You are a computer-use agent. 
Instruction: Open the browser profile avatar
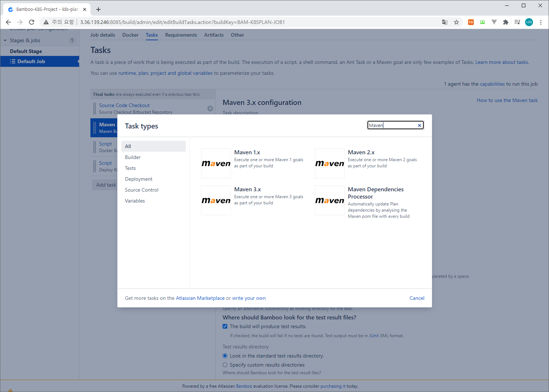(529, 22)
